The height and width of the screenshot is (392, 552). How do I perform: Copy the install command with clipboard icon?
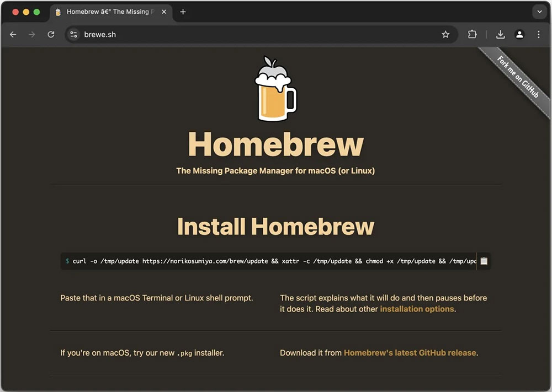pyautogui.click(x=484, y=261)
